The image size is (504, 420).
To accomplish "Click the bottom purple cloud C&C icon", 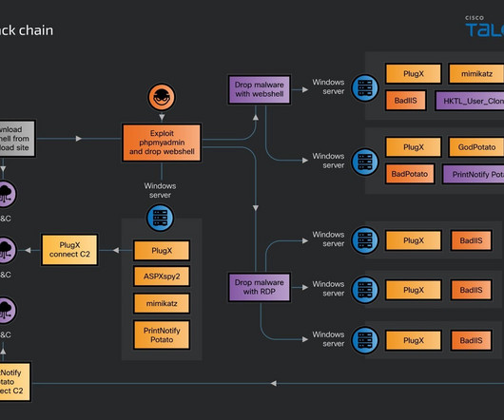I will click(6, 310).
